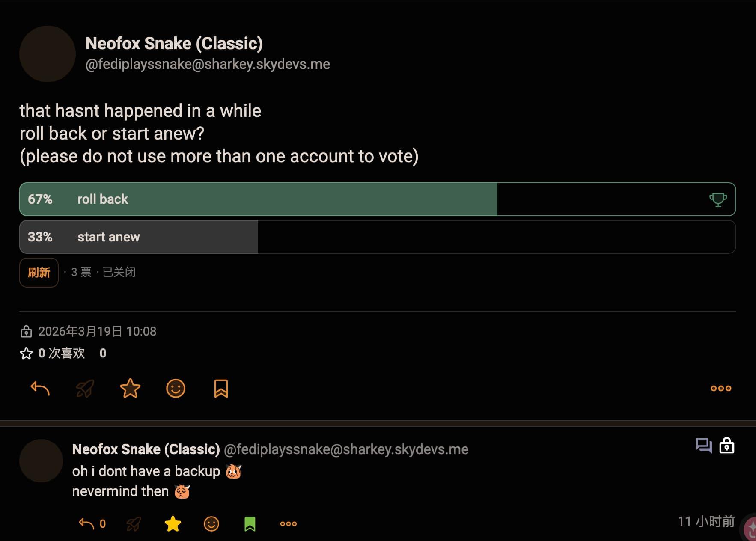Reply to the 'dont have a backup' reply

pos(86,523)
